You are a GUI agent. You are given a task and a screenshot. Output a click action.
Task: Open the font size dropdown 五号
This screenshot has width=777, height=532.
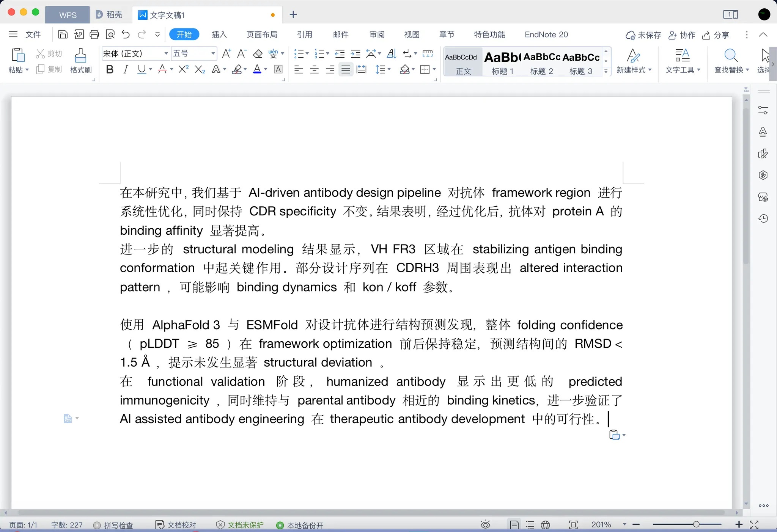click(213, 53)
